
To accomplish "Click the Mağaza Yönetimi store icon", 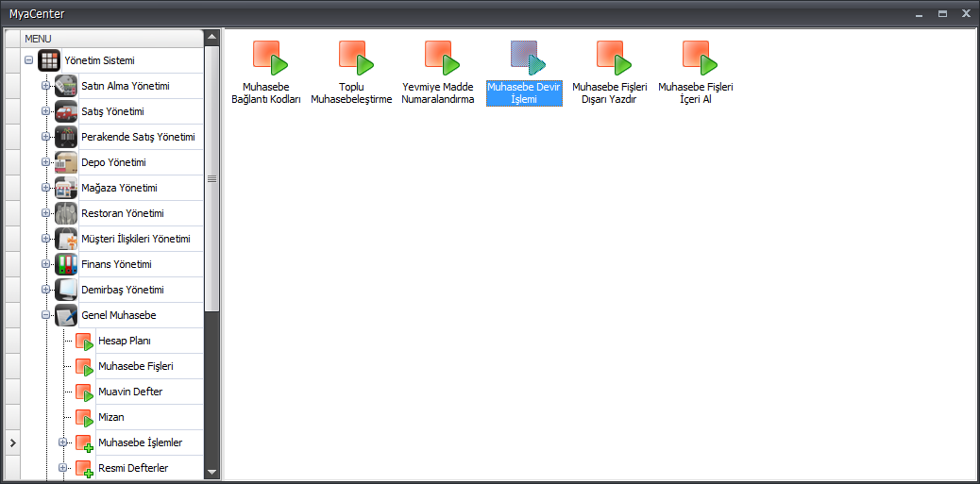I will pyautogui.click(x=66, y=188).
